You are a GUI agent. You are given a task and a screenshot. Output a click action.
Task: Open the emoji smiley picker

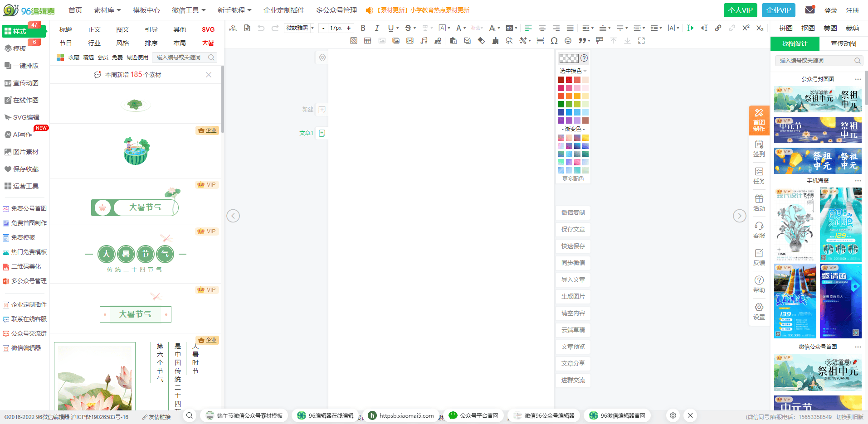tap(568, 41)
